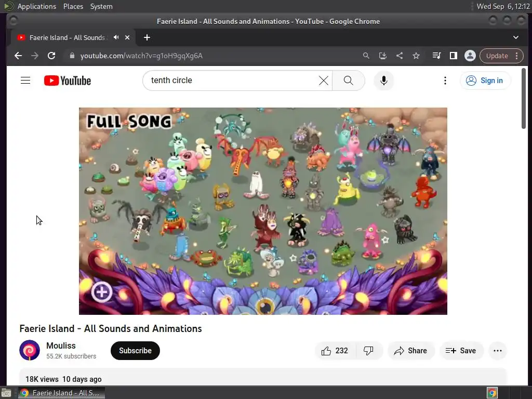Open the YouTube hamburger guide menu
532x399 pixels.
(25, 81)
